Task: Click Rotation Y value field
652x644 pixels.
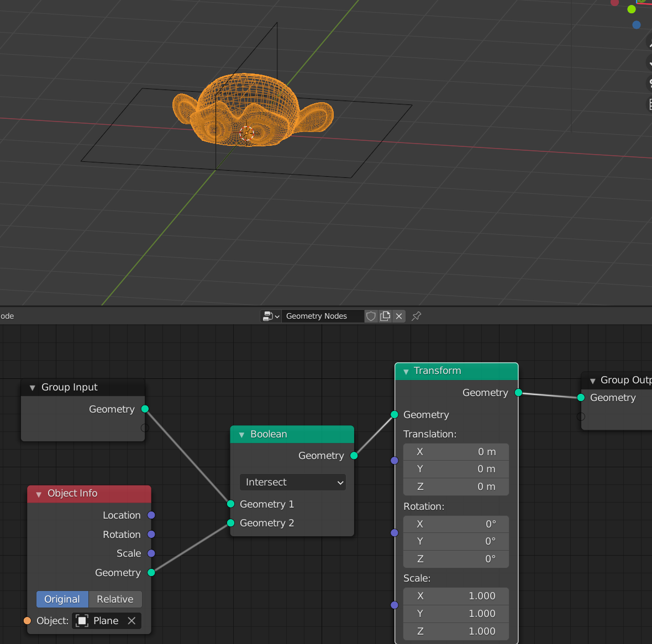Action: click(456, 542)
